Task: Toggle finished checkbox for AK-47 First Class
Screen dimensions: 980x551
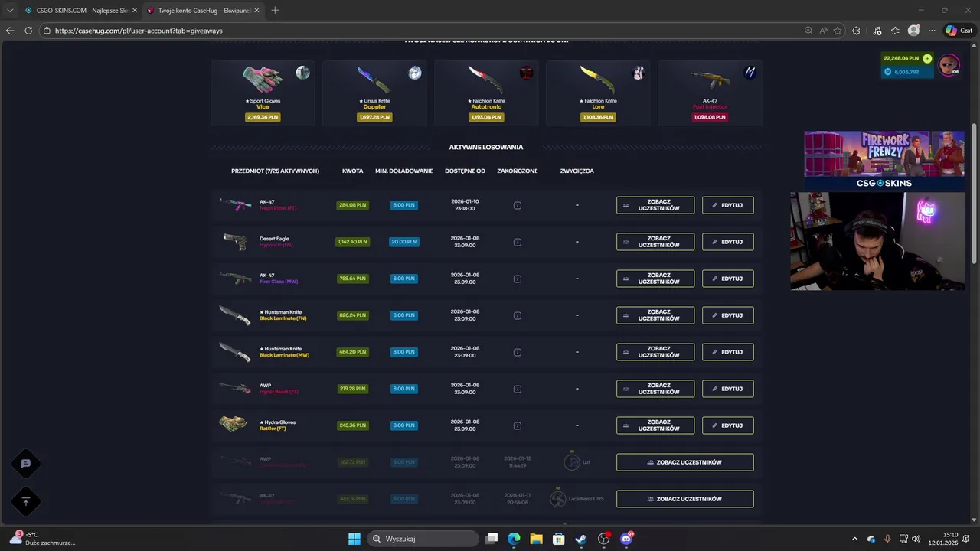Action: click(518, 279)
